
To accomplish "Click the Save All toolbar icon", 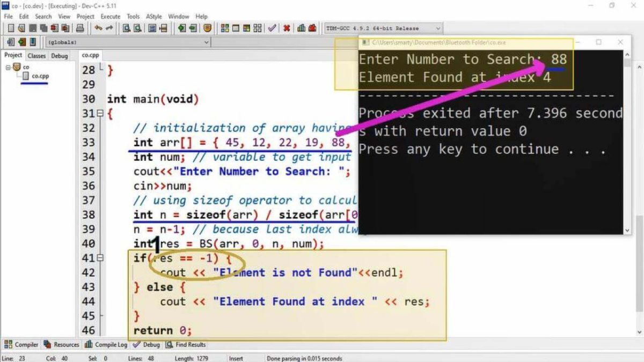I will coord(43,28).
